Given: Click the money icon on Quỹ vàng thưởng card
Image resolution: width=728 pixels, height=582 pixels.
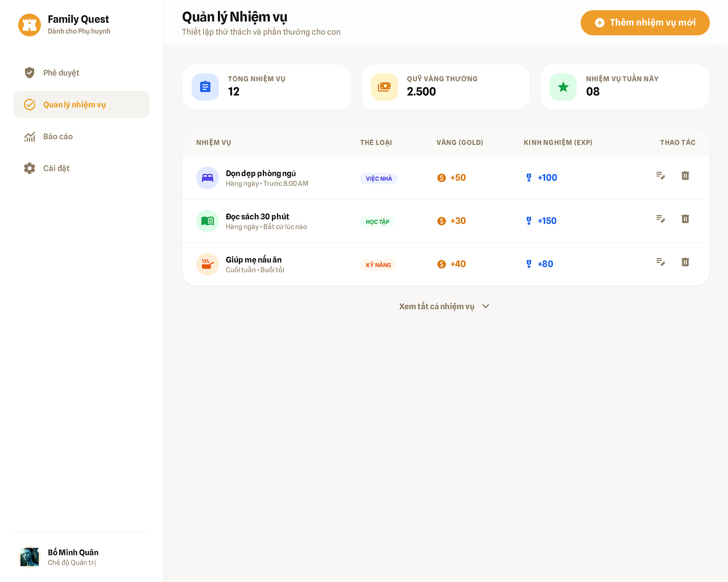Looking at the screenshot, I should (x=384, y=86).
